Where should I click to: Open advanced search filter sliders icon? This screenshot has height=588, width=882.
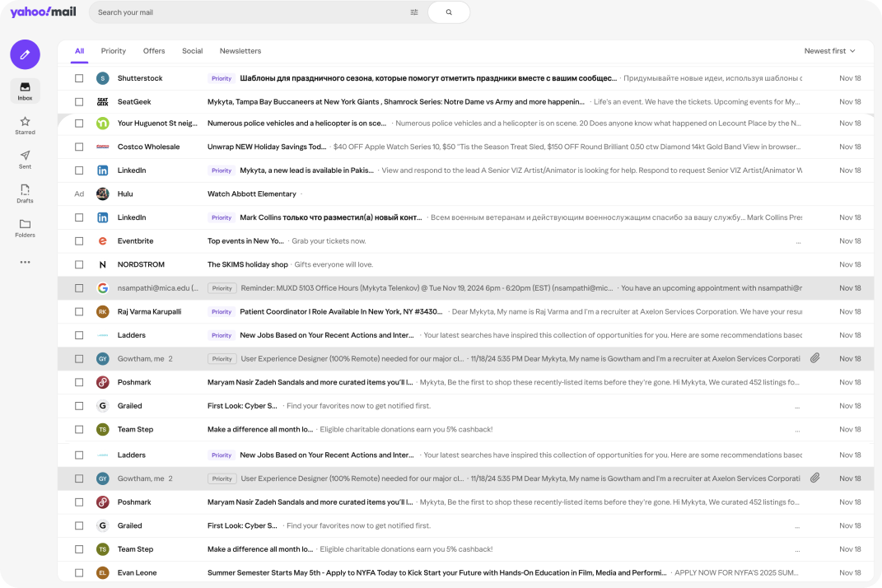(x=414, y=12)
